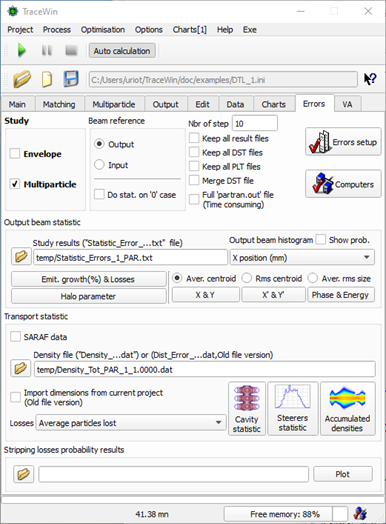
Task: Browse for the study results file
Action: (x=21, y=257)
